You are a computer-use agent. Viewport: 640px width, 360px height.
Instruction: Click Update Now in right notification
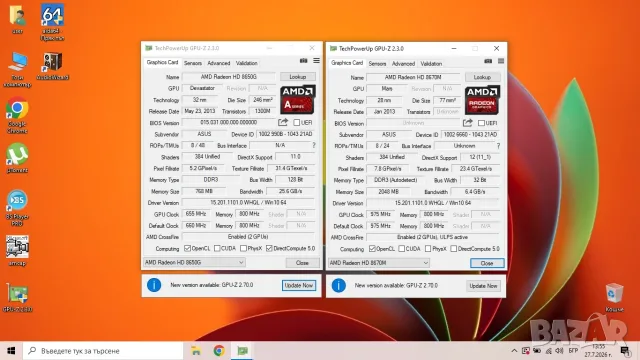coord(483,286)
